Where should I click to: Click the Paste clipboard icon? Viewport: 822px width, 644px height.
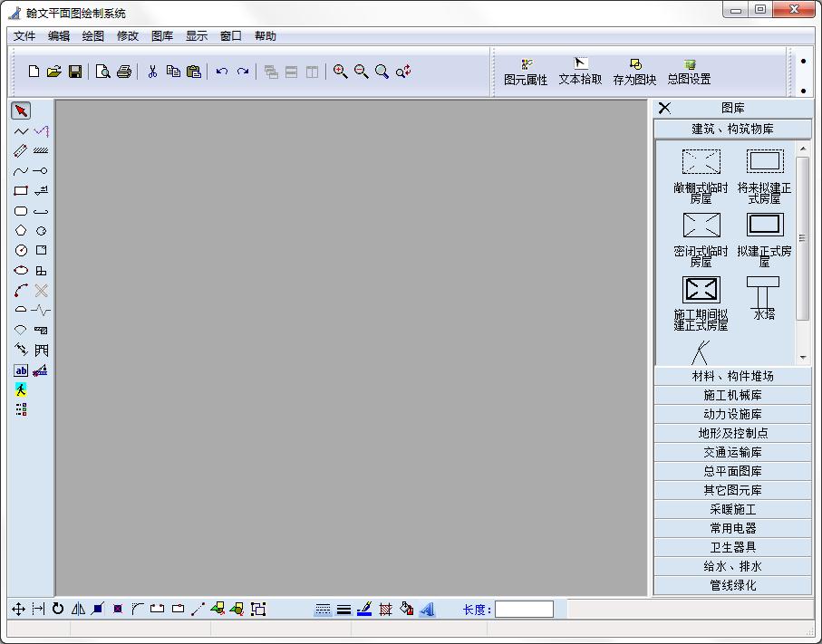coord(194,72)
